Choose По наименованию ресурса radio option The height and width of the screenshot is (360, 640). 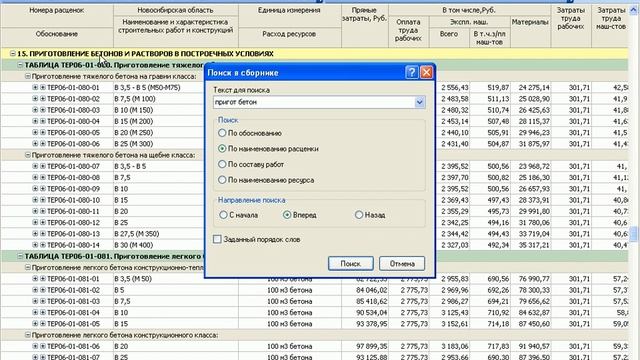pyautogui.click(x=222, y=180)
